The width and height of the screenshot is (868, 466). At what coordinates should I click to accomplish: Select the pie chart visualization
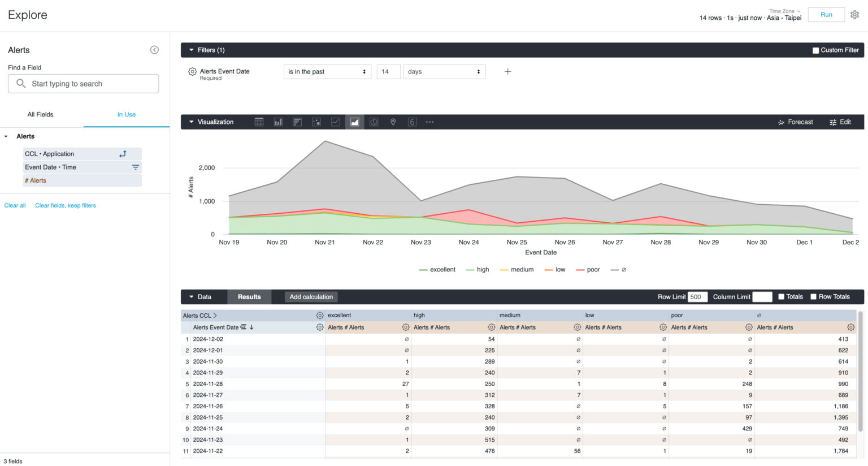pos(374,122)
